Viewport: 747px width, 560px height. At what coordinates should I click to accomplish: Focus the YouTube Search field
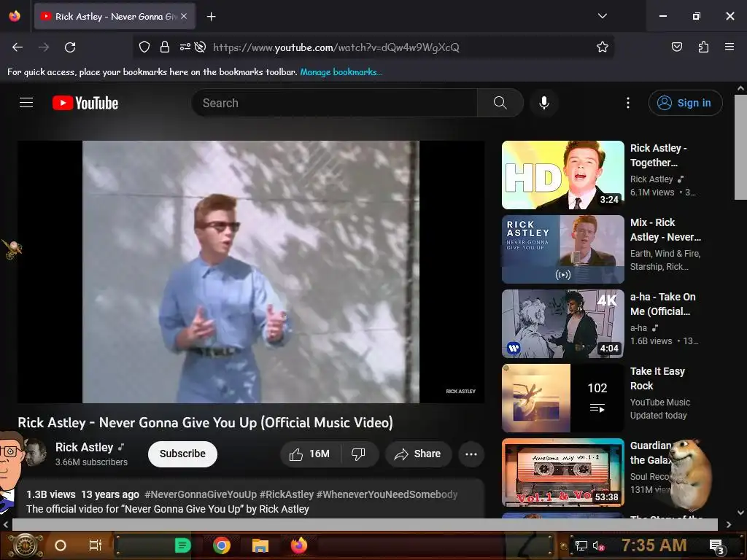334,103
